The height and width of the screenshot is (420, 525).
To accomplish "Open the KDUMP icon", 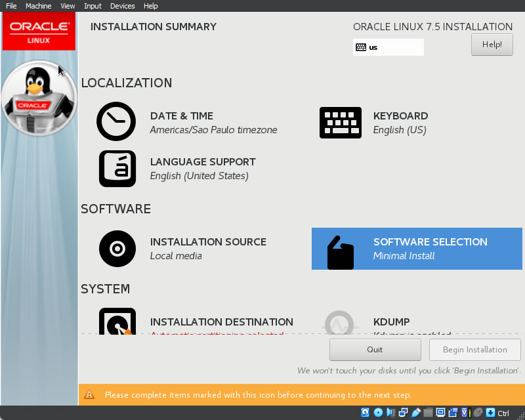I will (x=339, y=322).
